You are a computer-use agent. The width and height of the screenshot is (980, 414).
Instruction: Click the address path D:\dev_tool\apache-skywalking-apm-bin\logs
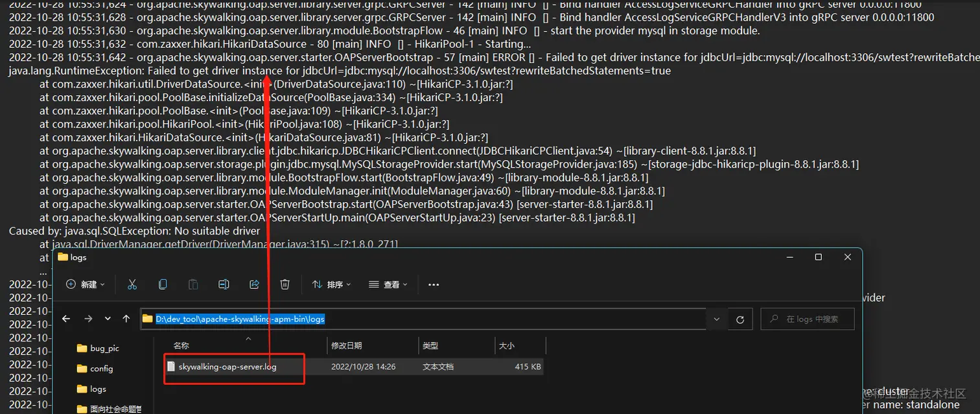(x=240, y=319)
